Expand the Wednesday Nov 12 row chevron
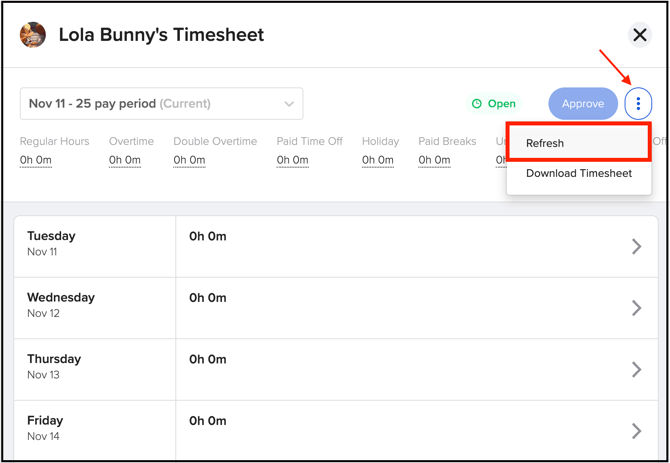Viewport: 670px width, 463px height. [x=636, y=308]
